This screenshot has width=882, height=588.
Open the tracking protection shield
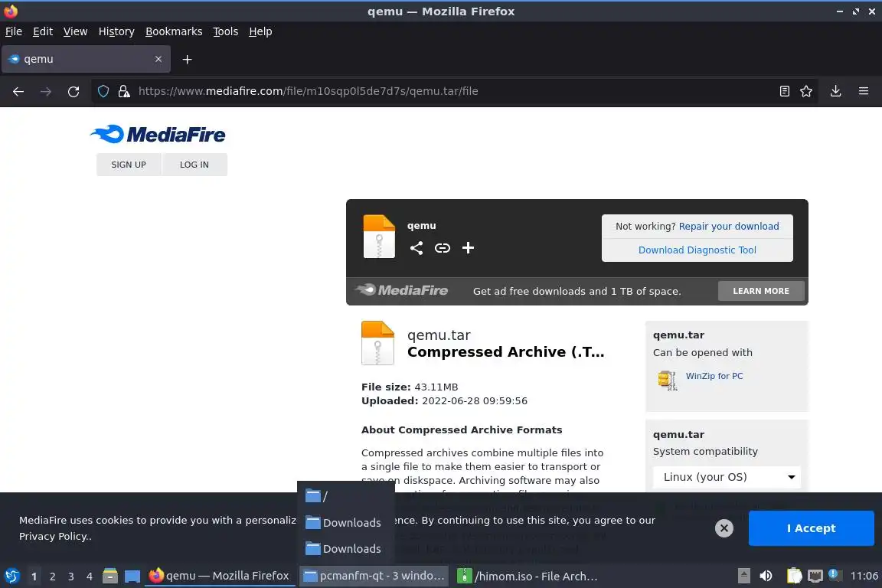[103, 91]
